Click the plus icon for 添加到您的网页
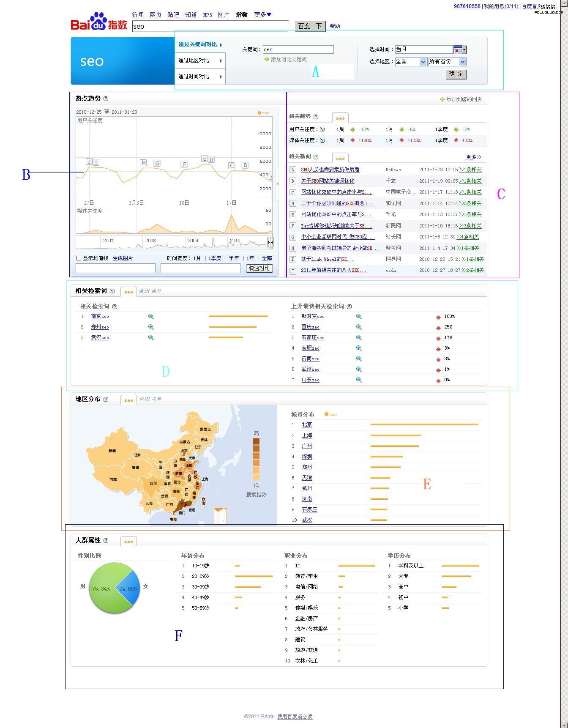568x728 pixels. 442,99
